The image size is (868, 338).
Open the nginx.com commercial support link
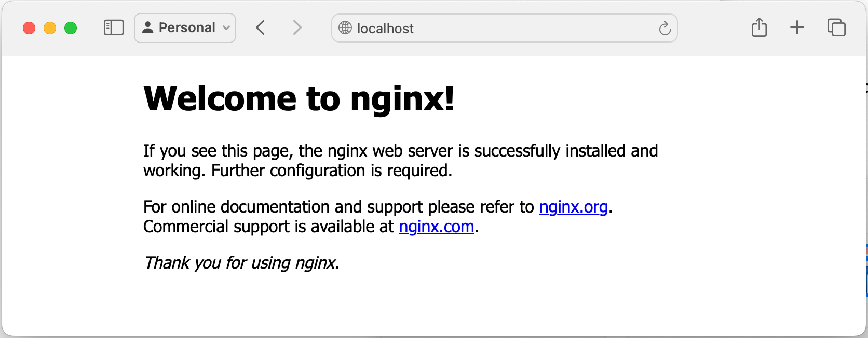pos(437,227)
